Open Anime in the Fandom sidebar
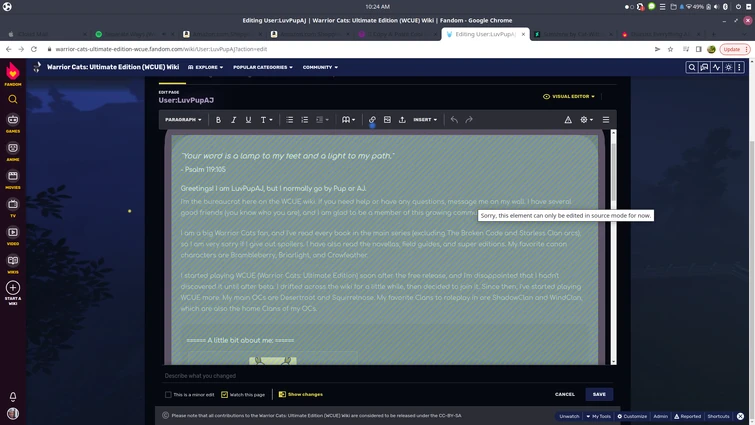 tap(13, 151)
